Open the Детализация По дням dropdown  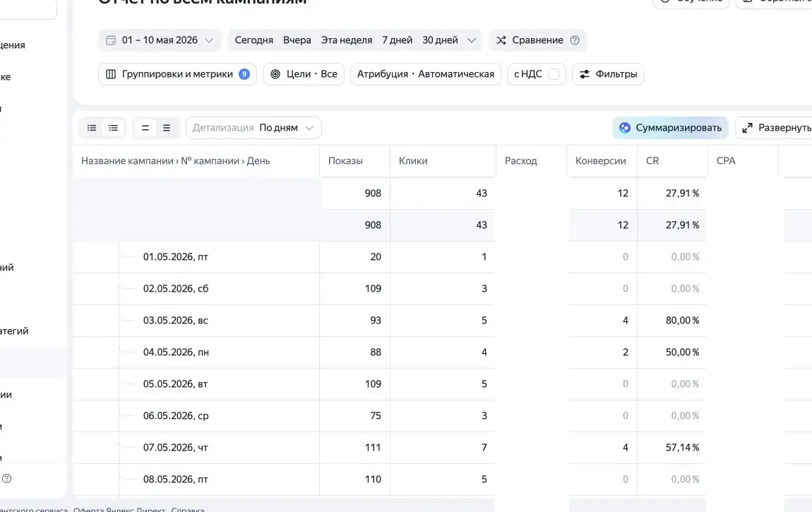[253, 128]
